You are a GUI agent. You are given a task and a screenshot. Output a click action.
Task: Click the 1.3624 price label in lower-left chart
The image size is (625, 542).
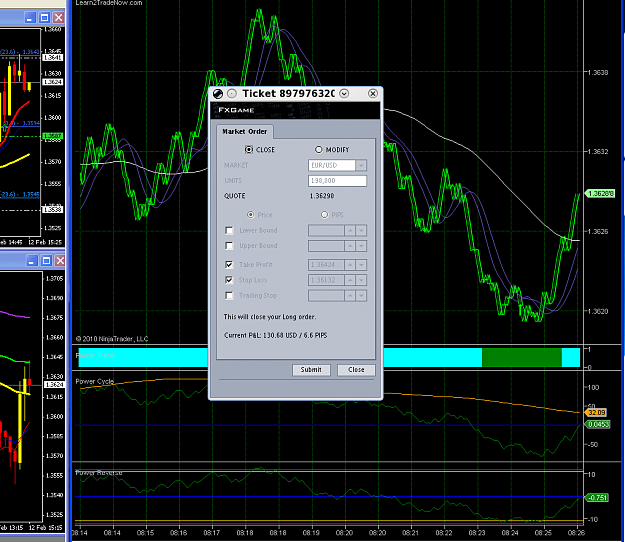pyautogui.click(x=54, y=385)
